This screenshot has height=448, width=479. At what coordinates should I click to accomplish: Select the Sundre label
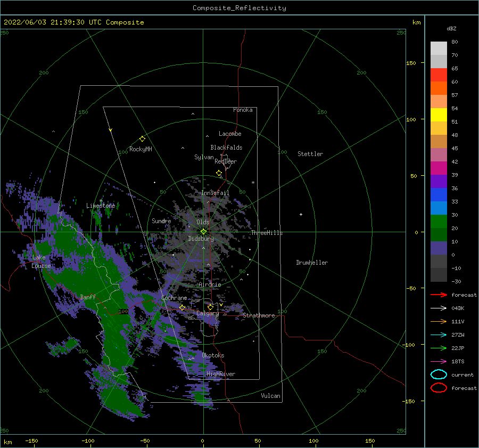(161, 221)
